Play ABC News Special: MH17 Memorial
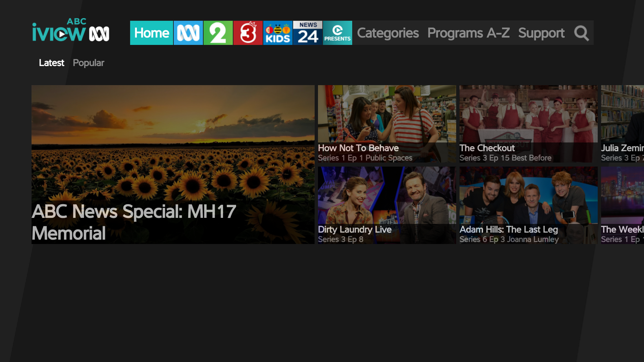This screenshot has height=362, width=644. [x=173, y=165]
